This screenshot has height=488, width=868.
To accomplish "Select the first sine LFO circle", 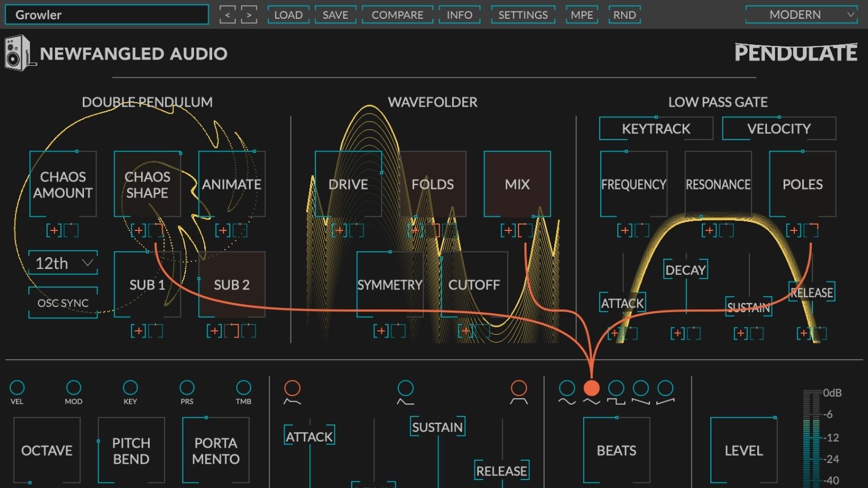I will [567, 388].
